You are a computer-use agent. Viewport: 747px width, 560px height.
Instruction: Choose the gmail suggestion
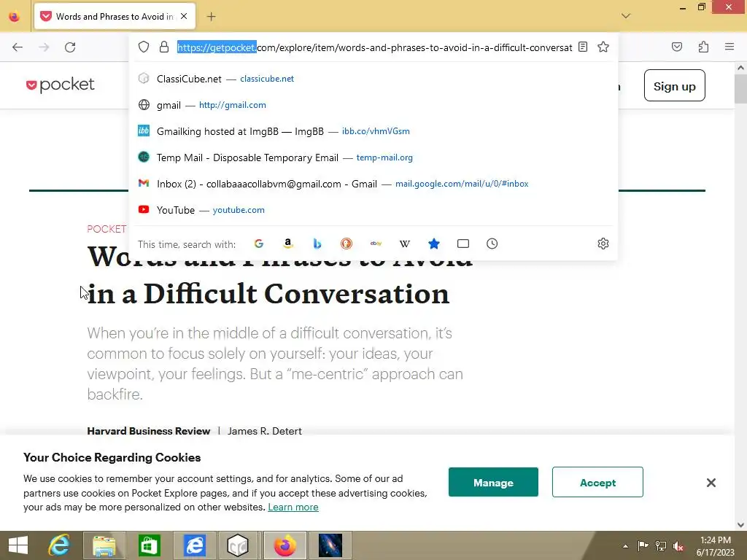pos(373,105)
